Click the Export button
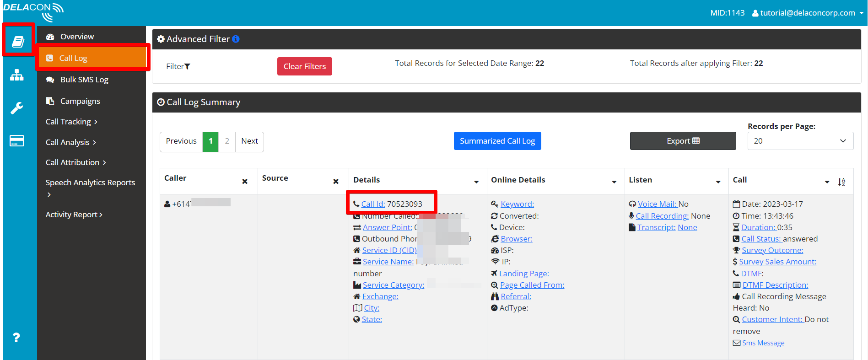The width and height of the screenshot is (868, 360). point(683,141)
